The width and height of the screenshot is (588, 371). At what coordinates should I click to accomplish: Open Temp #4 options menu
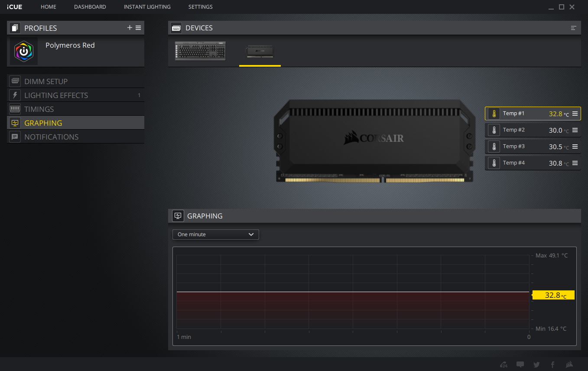(575, 163)
